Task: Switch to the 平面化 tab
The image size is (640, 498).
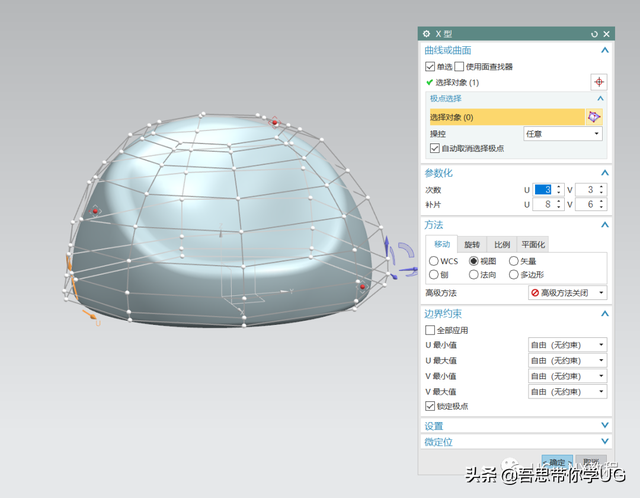Action: [x=533, y=245]
